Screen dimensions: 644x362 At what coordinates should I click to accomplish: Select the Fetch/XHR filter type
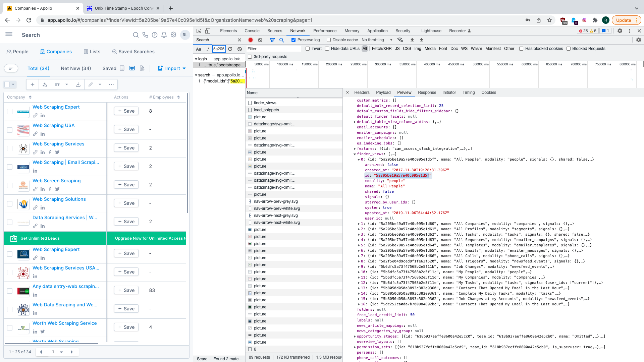pyautogui.click(x=381, y=49)
